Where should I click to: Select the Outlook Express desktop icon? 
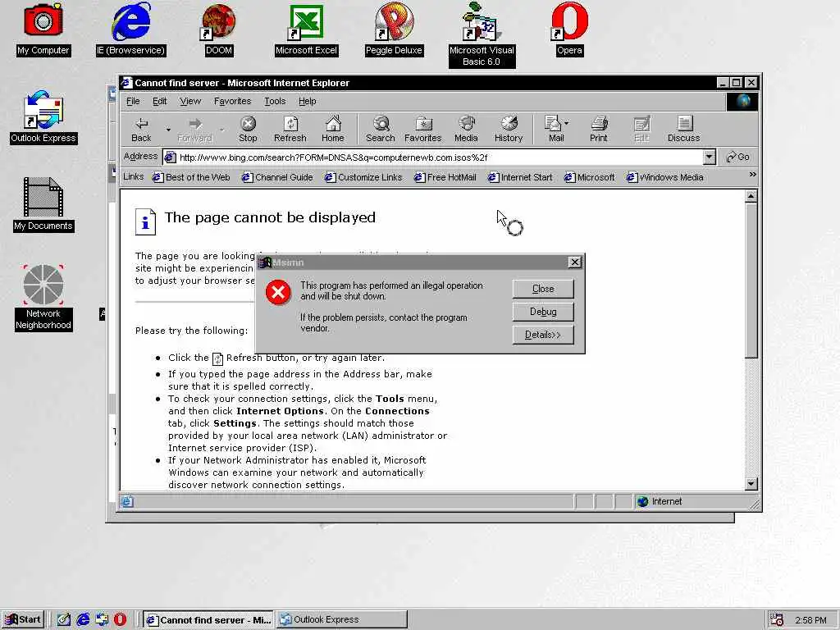pos(43,117)
